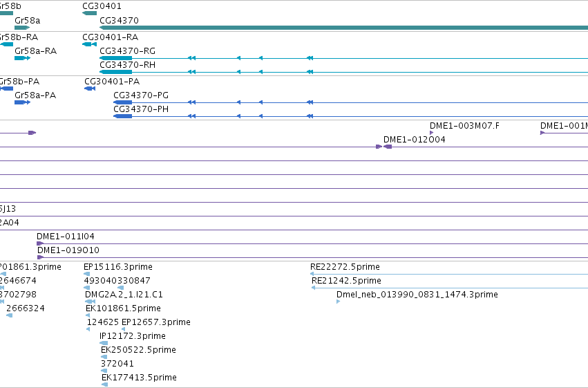Click the EK177413.5prime label
This screenshot has width=588, height=388.
coord(139,377)
